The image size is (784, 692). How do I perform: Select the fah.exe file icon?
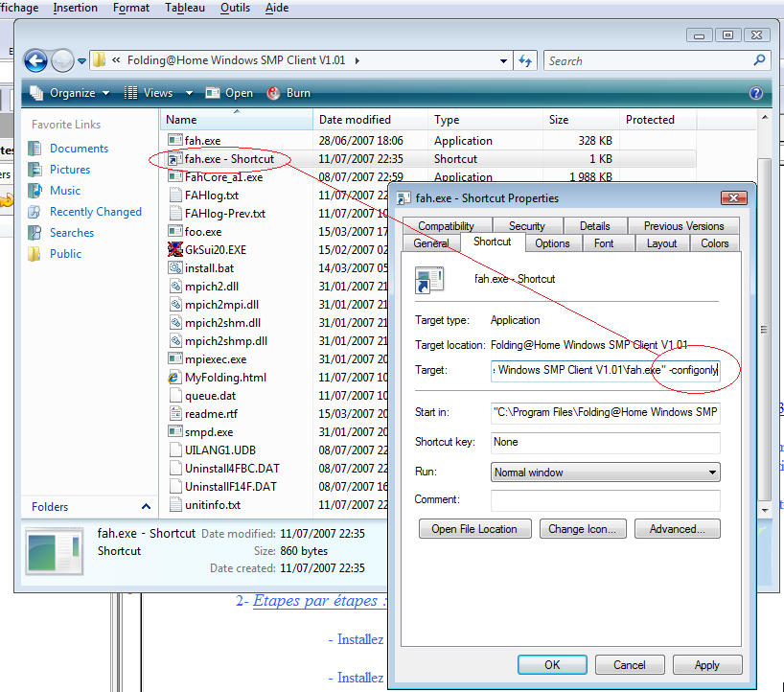tap(175, 141)
